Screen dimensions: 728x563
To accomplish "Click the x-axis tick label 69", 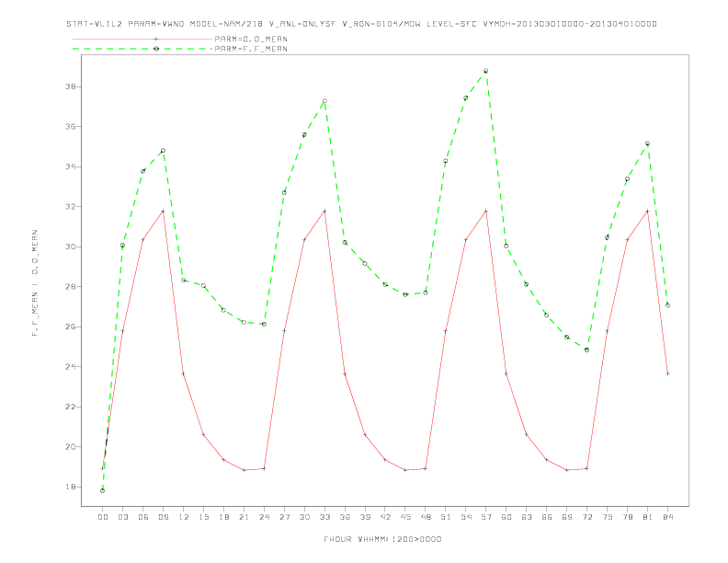I will pos(567,517).
